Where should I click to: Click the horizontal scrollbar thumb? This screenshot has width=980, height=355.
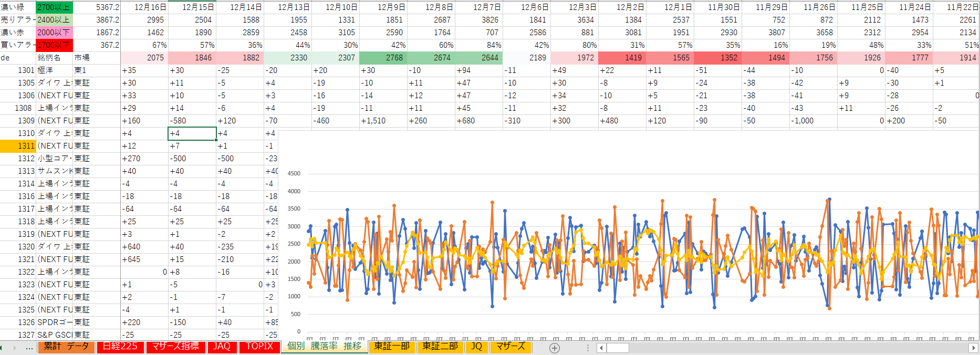(x=618, y=348)
